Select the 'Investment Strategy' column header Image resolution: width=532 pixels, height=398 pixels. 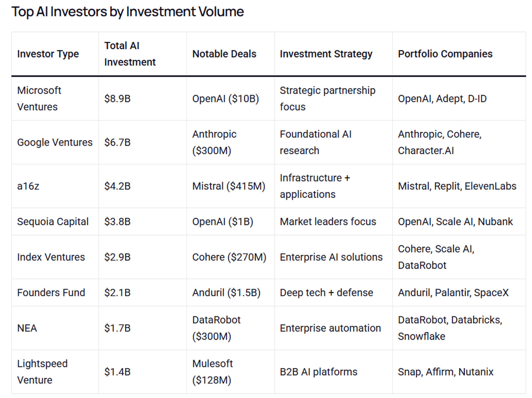pos(326,54)
